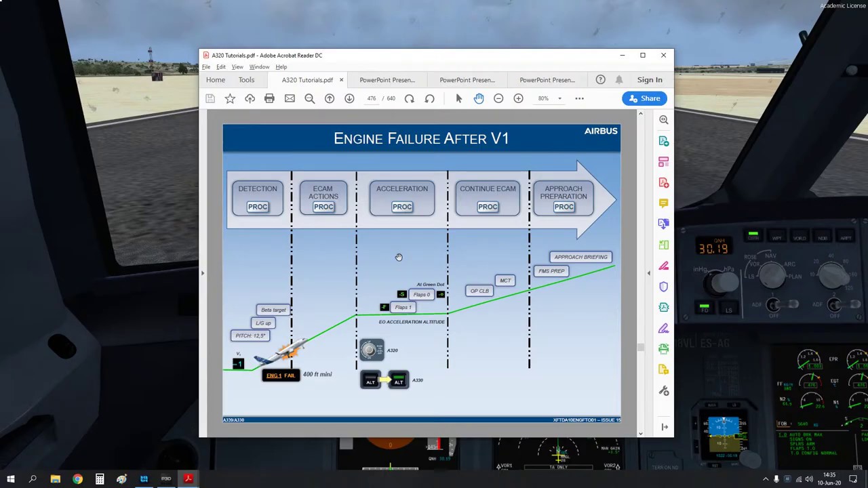Open Create PDF sidebar tool

click(664, 182)
